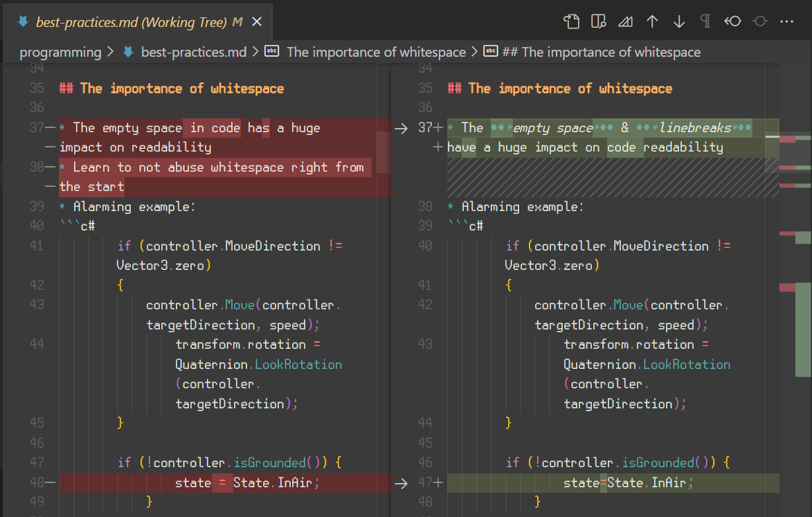Click 'the start' in the left pane

[91, 187]
